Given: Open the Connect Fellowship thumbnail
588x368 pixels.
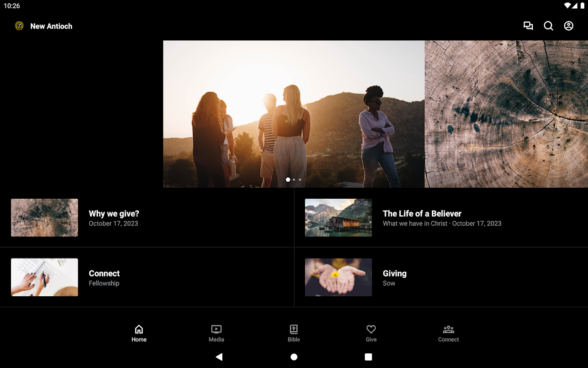Looking at the screenshot, I should point(45,277).
